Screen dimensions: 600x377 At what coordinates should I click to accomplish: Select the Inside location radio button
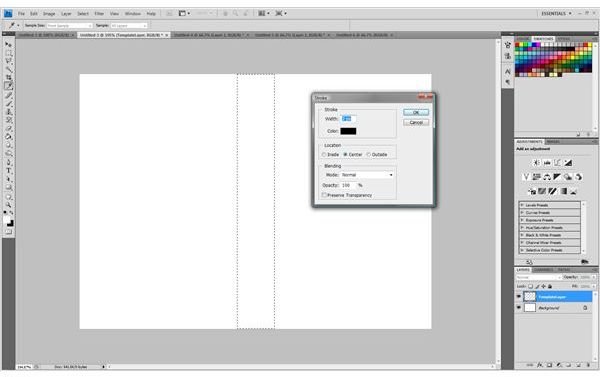coord(324,155)
